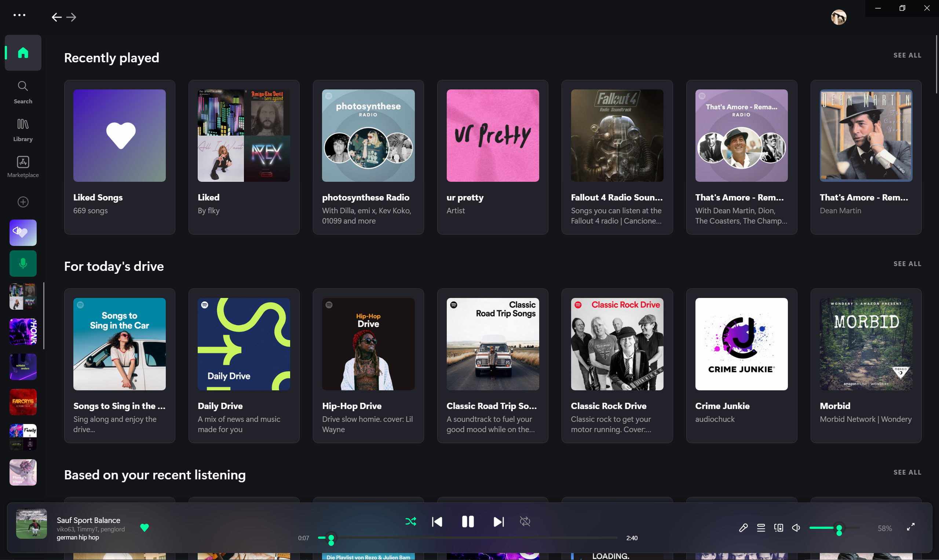Open the Marketplace page
This screenshot has height=560, width=939.
pyautogui.click(x=23, y=166)
